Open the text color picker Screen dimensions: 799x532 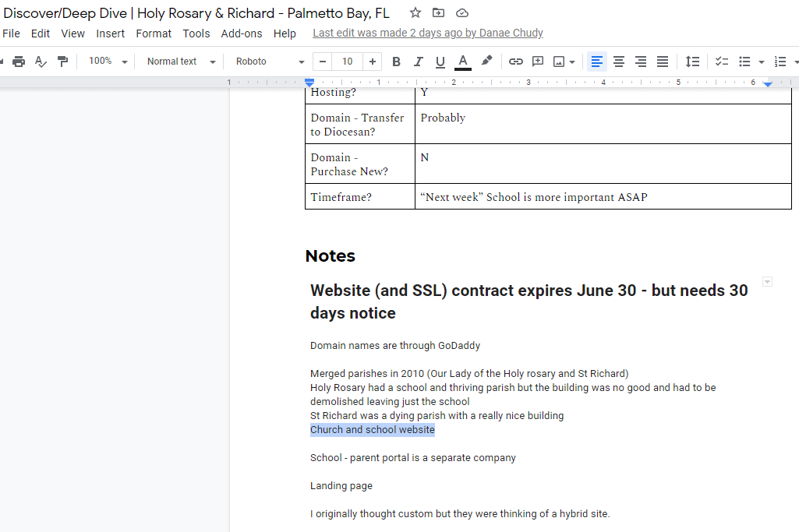pos(463,62)
